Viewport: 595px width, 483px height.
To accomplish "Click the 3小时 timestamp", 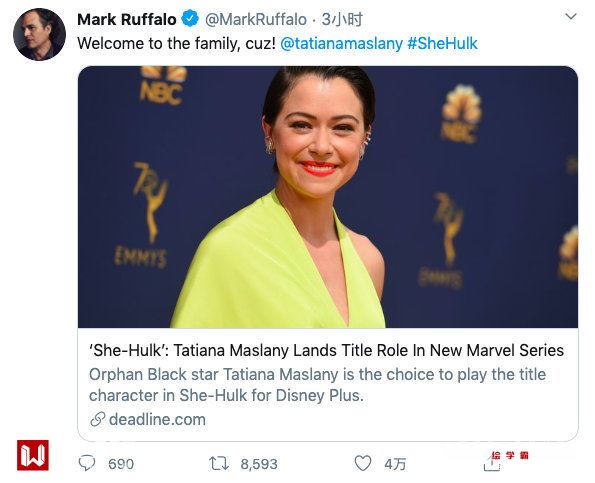I will coord(342,19).
